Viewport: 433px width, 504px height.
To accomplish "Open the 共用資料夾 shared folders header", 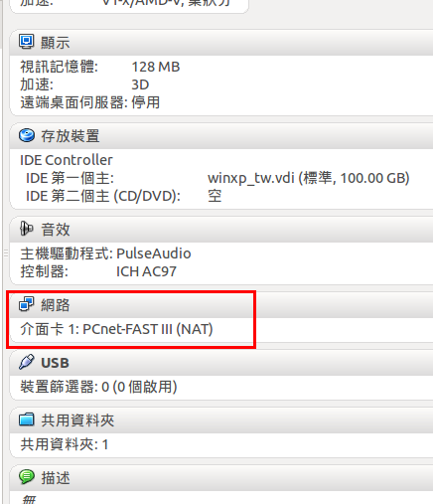I will pos(77,420).
